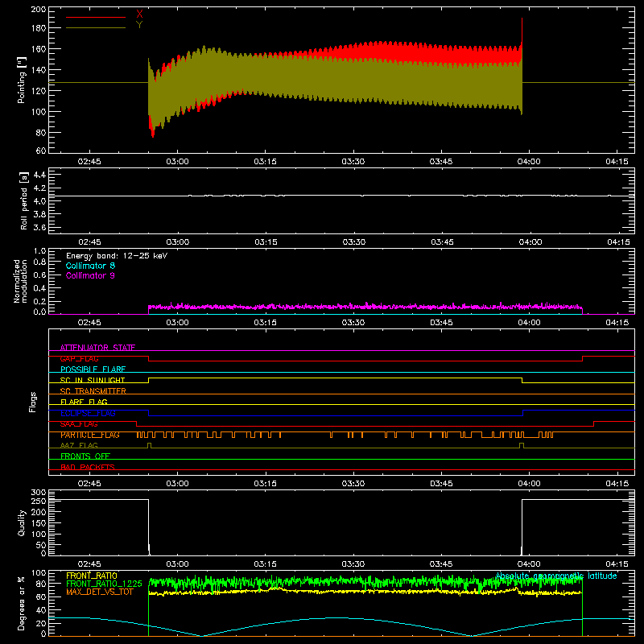Click the 4.4 value on Roll period axis
Image resolution: width=644 pixels, height=644 pixels.
pos(39,175)
